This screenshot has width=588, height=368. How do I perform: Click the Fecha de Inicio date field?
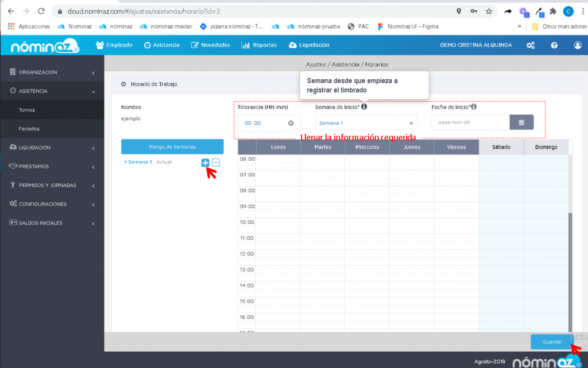[x=471, y=122]
